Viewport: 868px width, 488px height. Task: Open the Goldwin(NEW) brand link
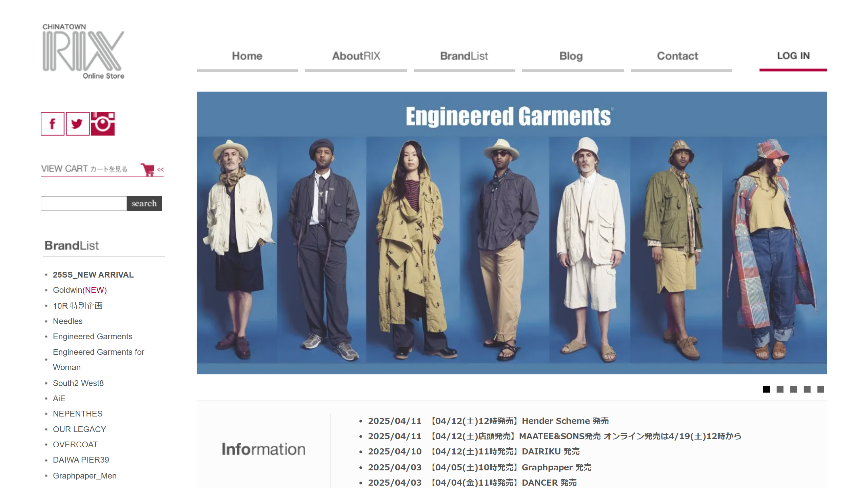pyautogui.click(x=80, y=290)
